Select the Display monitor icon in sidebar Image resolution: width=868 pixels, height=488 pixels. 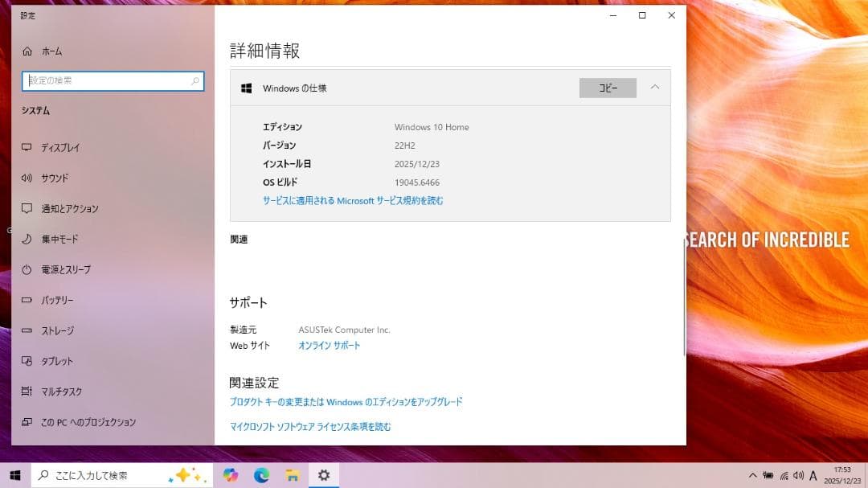(x=27, y=147)
